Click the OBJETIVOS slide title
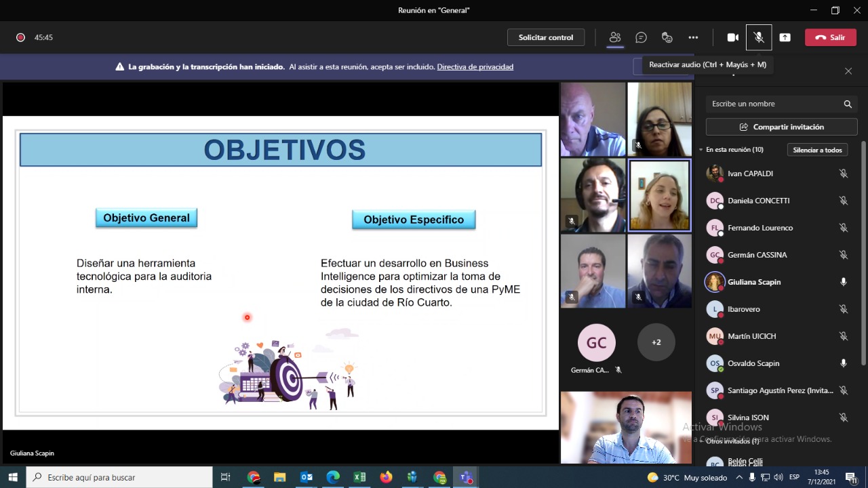This screenshot has width=868, height=488. point(285,150)
